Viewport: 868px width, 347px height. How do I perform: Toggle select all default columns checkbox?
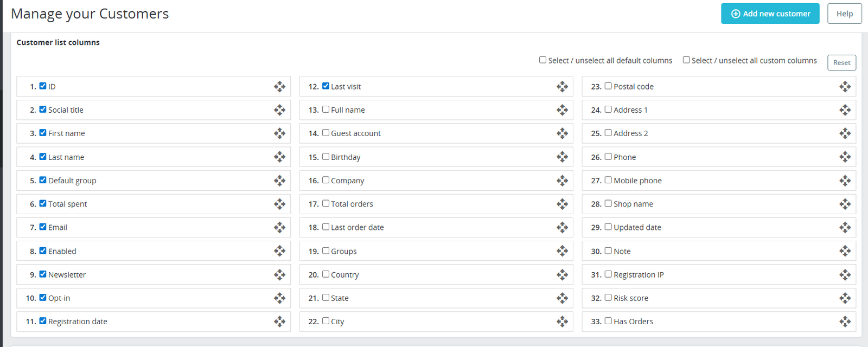pyautogui.click(x=542, y=60)
